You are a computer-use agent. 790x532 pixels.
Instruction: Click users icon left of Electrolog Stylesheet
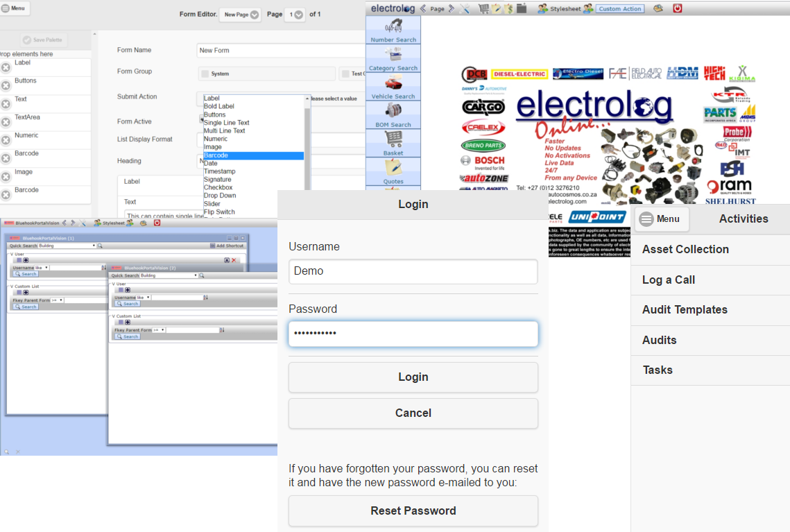[x=542, y=8]
